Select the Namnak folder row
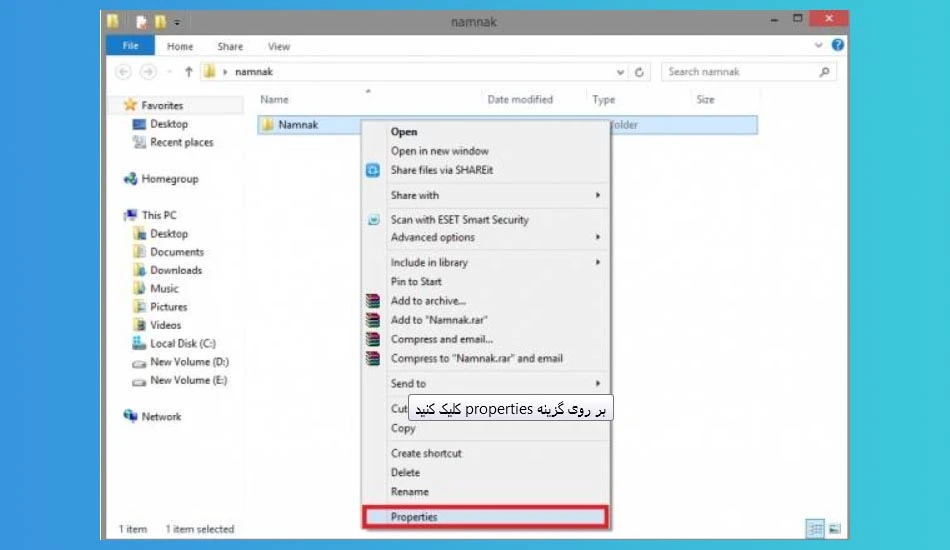950x550 pixels. tap(507, 125)
